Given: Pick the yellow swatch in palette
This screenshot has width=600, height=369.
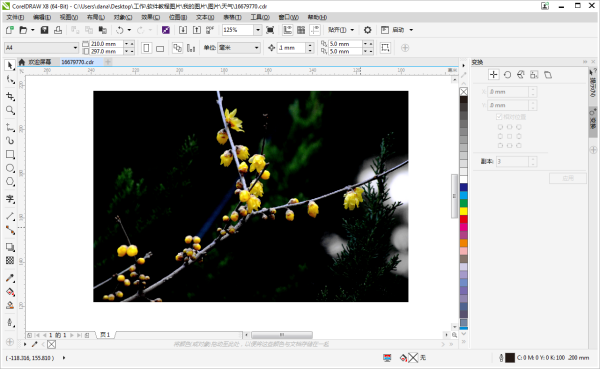Looking at the screenshot, I should pos(463,211).
